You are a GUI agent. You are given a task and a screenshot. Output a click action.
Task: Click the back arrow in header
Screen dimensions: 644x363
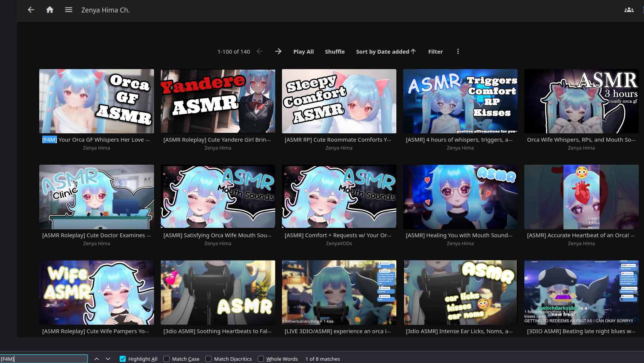coord(31,10)
